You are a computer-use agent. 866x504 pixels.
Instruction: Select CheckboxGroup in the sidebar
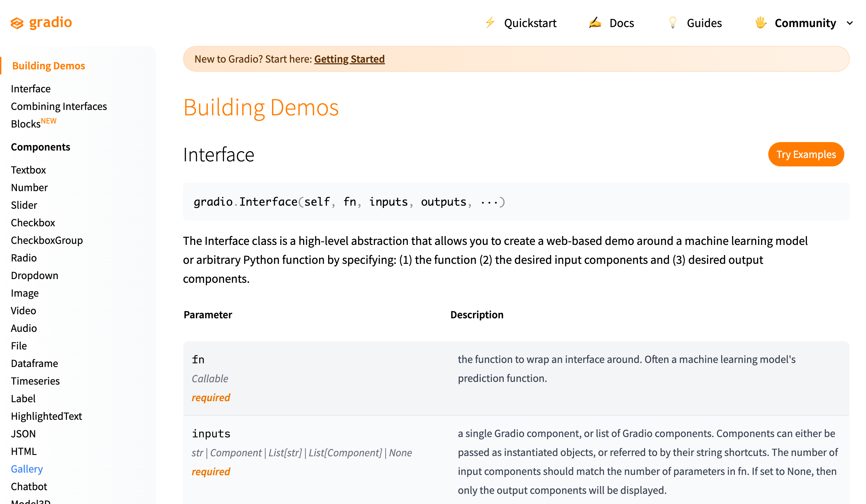click(x=47, y=240)
